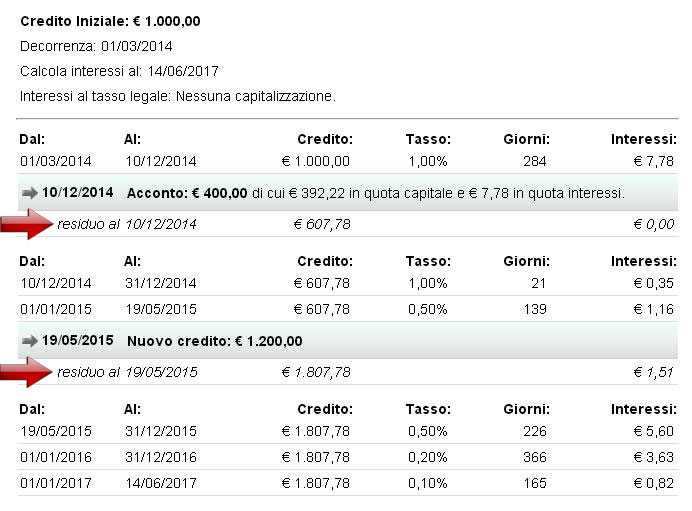Click the first Interessi column header

click(x=644, y=139)
